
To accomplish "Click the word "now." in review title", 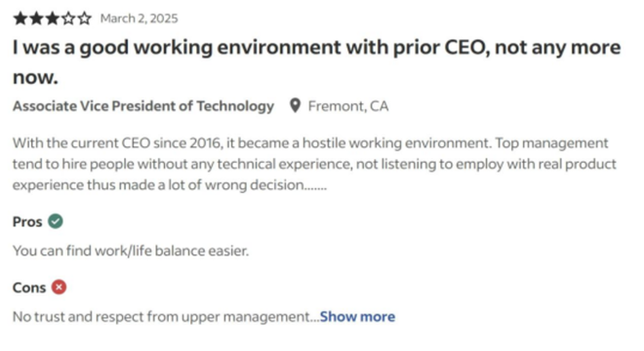I will tap(35, 77).
